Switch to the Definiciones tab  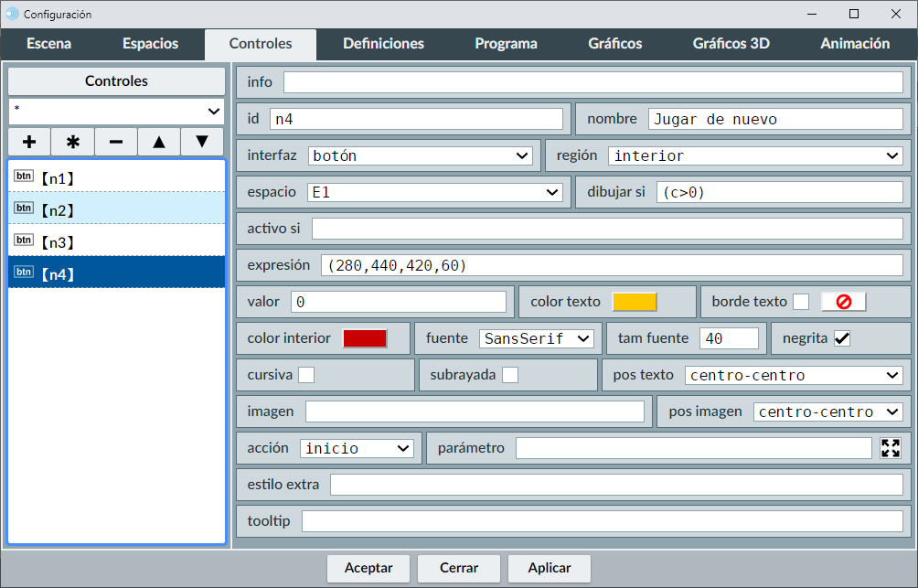point(383,44)
